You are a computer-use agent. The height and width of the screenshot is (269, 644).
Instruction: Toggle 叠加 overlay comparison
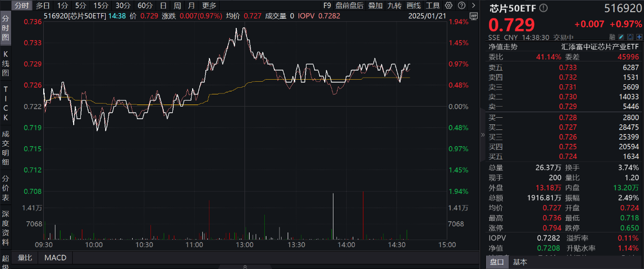(x=375, y=6)
